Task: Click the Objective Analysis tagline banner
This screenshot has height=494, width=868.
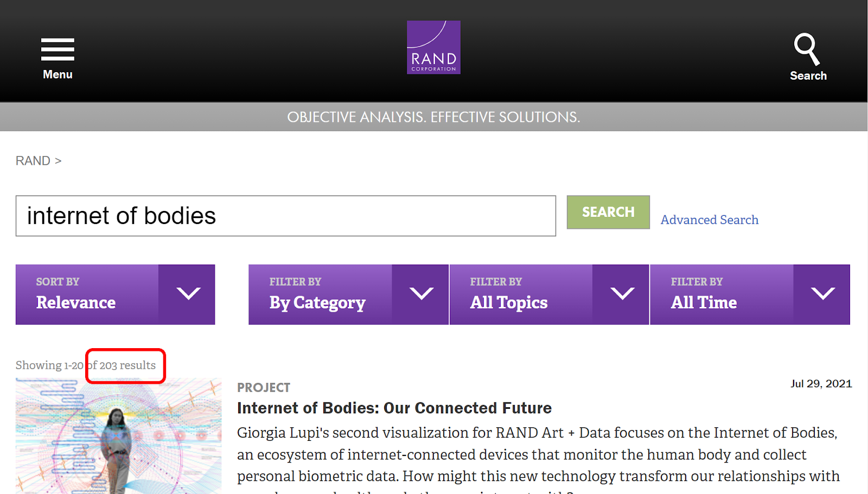Action: click(433, 117)
